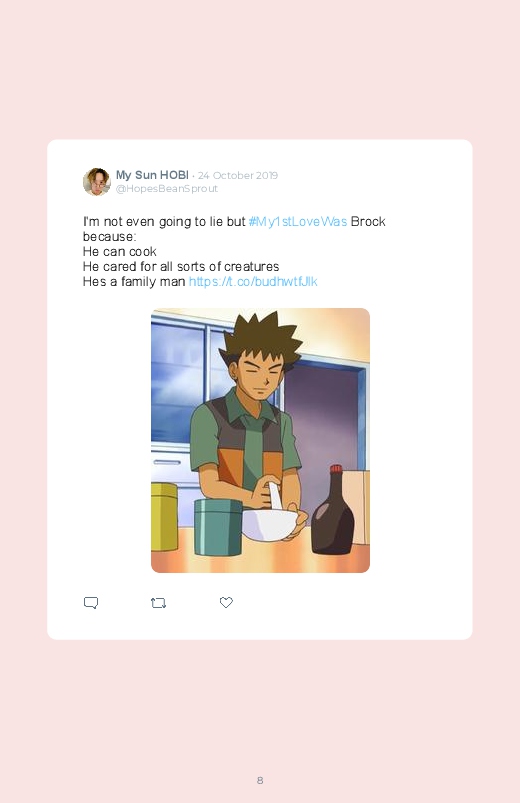The width and height of the screenshot is (520, 803).
Task: Open the My Sun HOBI display name
Action: pos(152,175)
